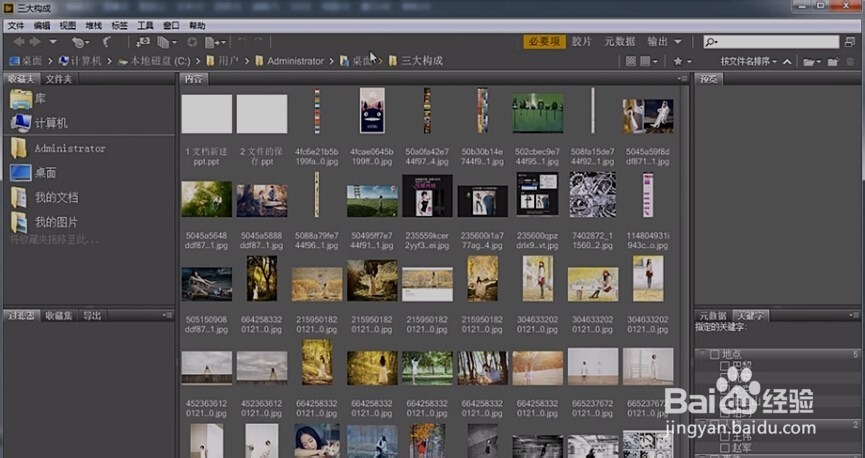
Task: Open the 编辑 menu
Action: 42,25
